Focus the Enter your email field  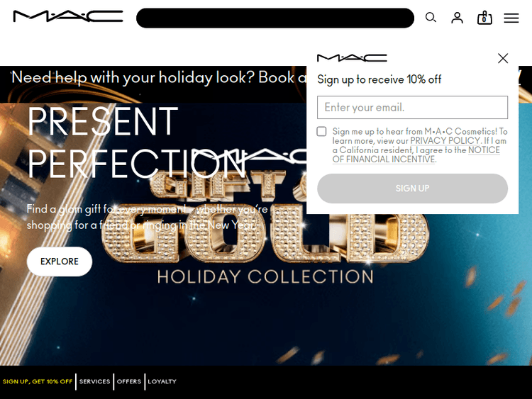click(x=412, y=108)
